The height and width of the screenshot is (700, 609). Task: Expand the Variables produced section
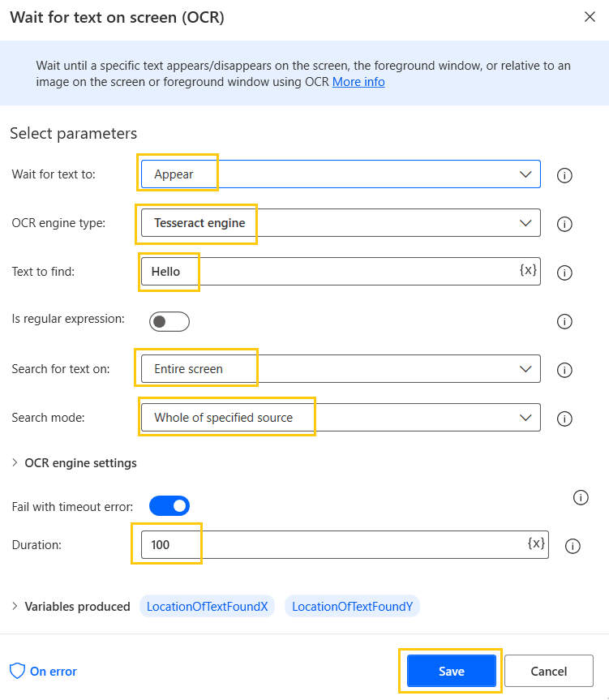pyautogui.click(x=71, y=606)
